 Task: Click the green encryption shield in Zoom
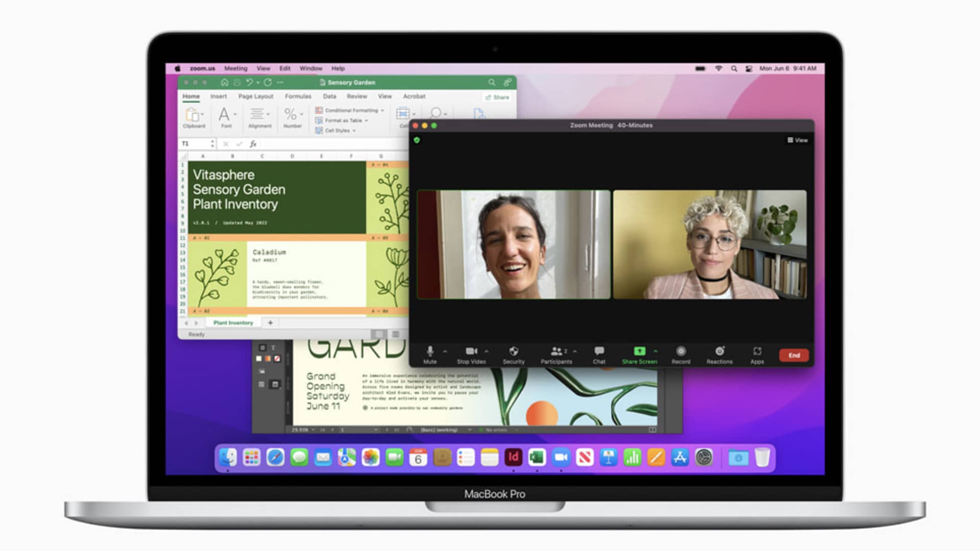pyautogui.click(x=417, y=140)
